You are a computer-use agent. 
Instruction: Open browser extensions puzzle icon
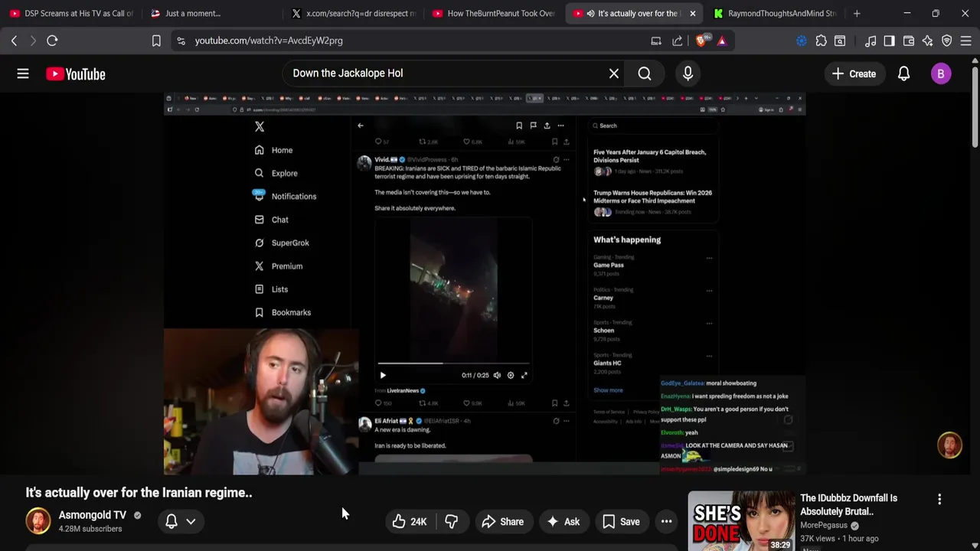(821, 41)
